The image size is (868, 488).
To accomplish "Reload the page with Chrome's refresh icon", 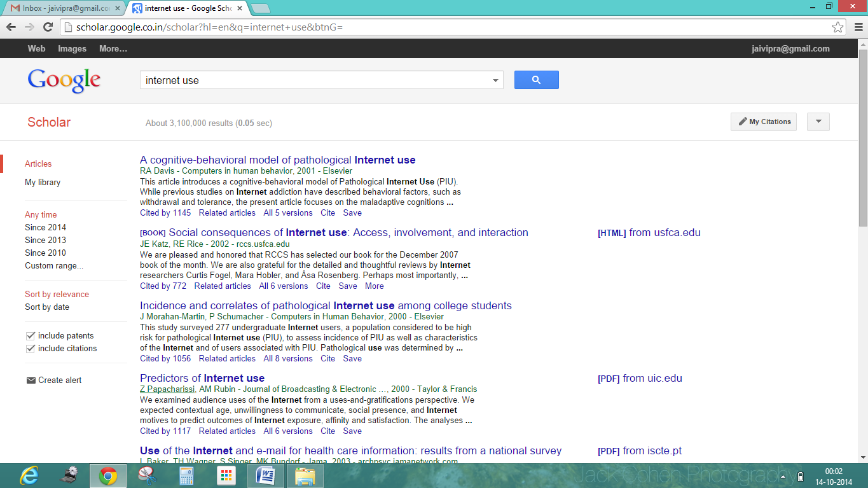I will tap(48, 27).
